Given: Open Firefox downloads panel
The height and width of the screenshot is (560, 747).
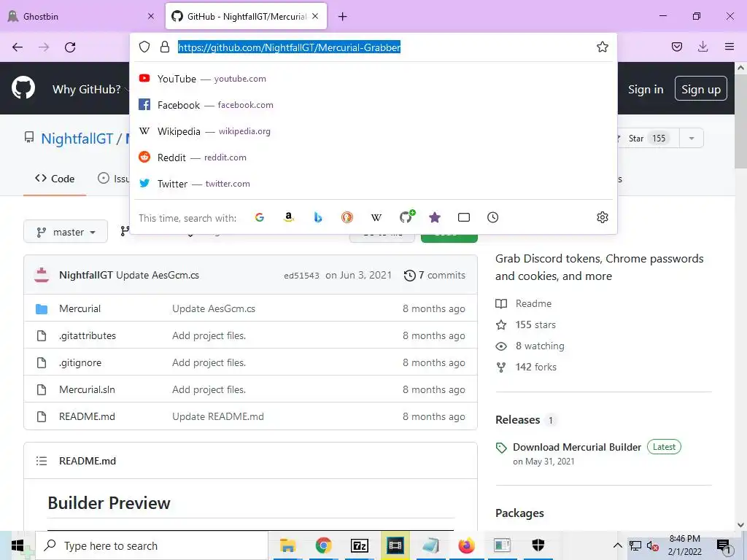Looking at the screenshot, I should point(703,47).
